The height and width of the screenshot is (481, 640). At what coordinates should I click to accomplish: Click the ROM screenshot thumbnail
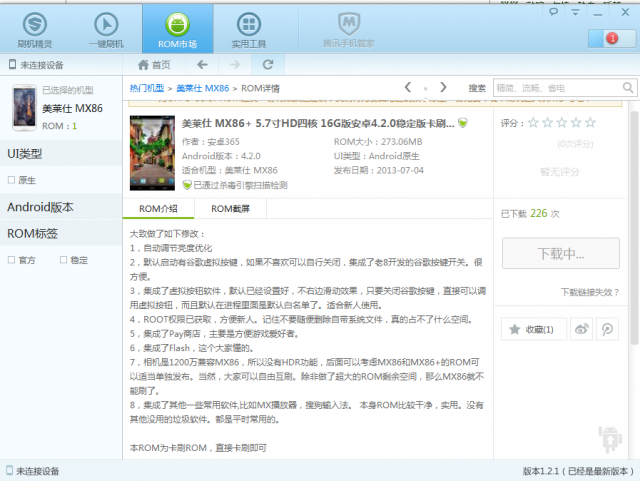point(152,153)
